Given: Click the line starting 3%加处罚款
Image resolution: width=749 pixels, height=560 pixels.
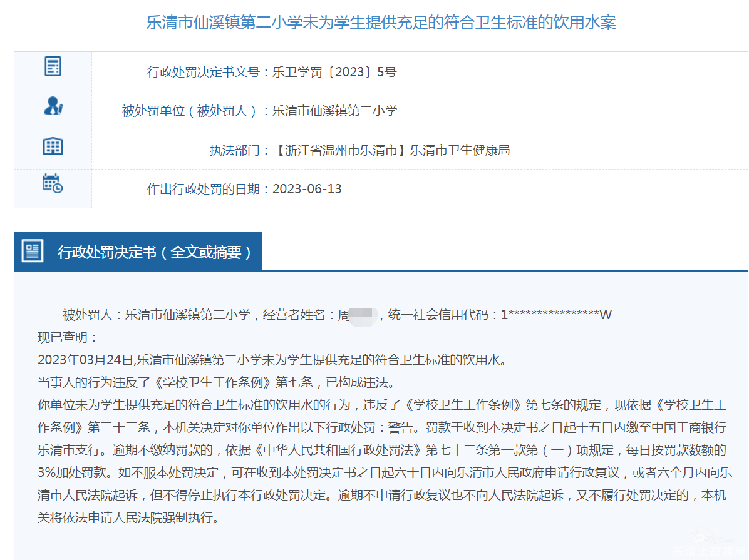Looking at the screenshot, I should [x=385, y=472].
